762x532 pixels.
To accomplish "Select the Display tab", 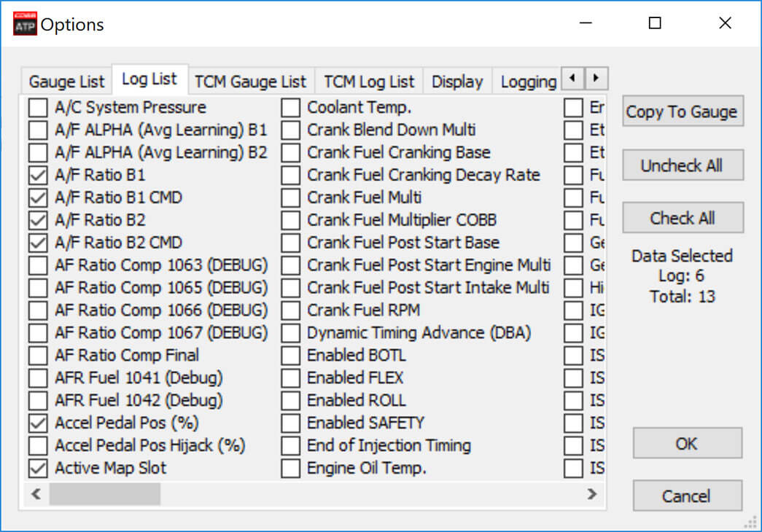I will pos(457,81).
